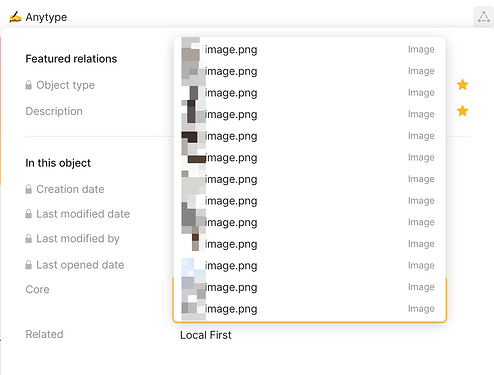Click the Anytype object title
Image resolution: width=494 pixels, height=375 pixels.
(x=46, y=17)
